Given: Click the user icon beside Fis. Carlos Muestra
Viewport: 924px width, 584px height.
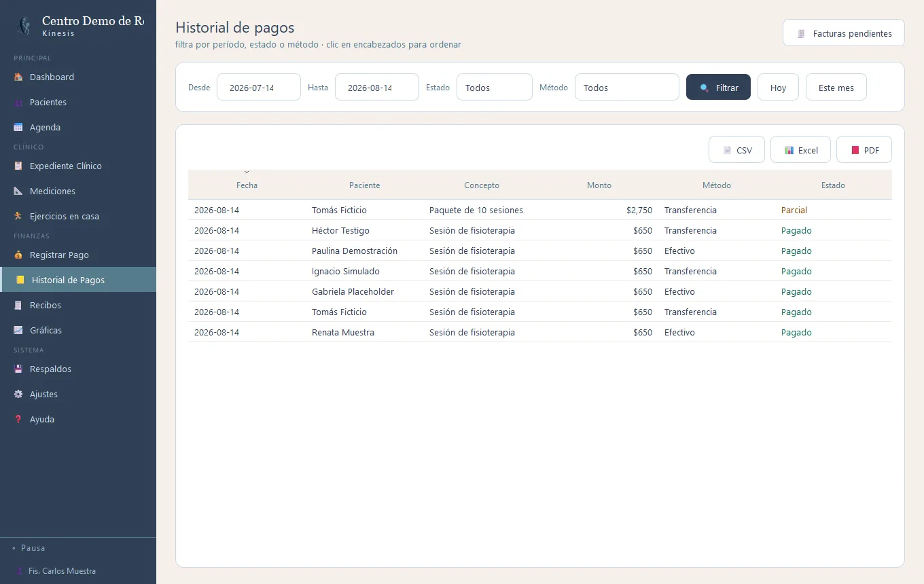Looking at the screenshot, I should 19,571.
